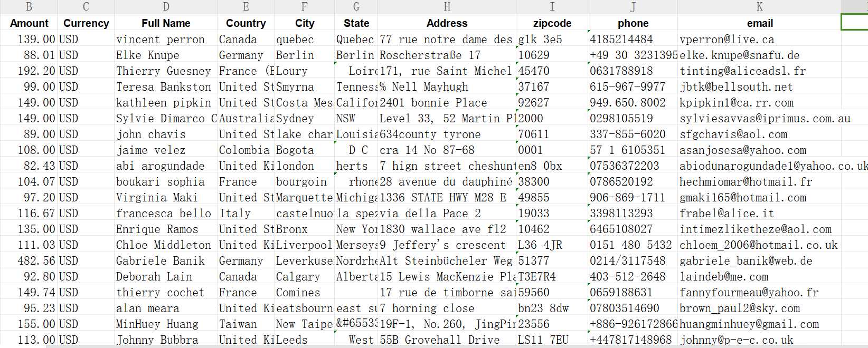868x348 pixels.
Task: Select cell with name Enrique Ramos
Action: [x=166, y=229]
